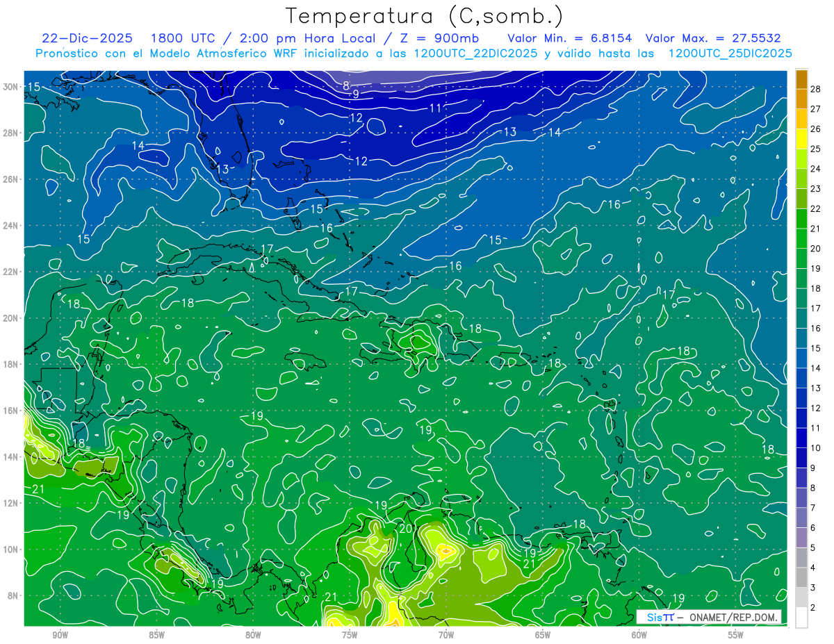Click color legend value "28"
Screen dimensions: 834x644
click(x=816, y=89)
